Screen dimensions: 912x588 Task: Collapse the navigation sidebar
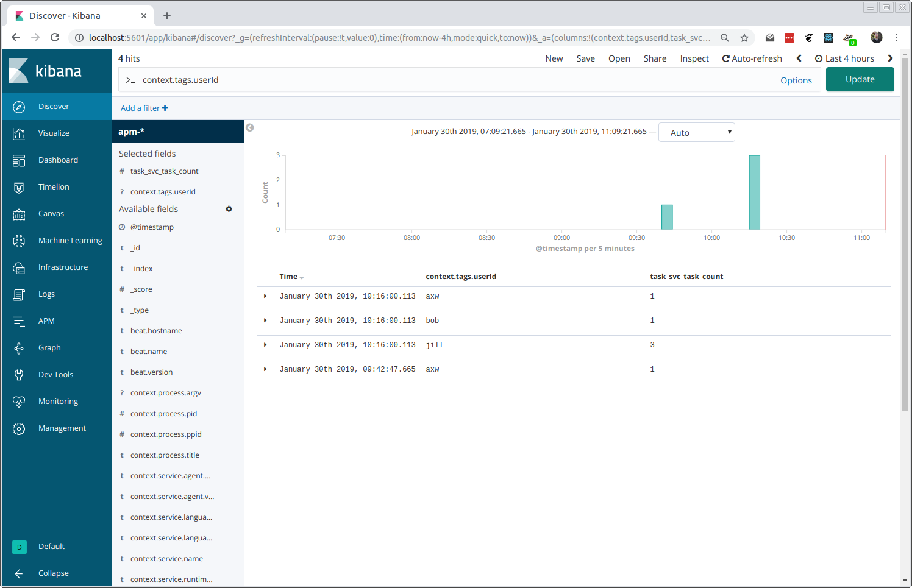(53, 573)
